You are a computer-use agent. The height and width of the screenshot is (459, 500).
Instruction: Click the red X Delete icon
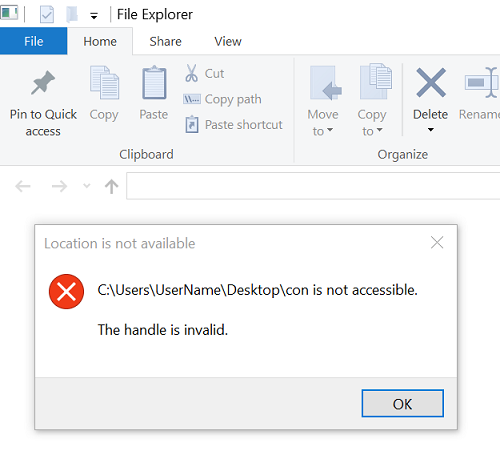[x=431, y=83]
